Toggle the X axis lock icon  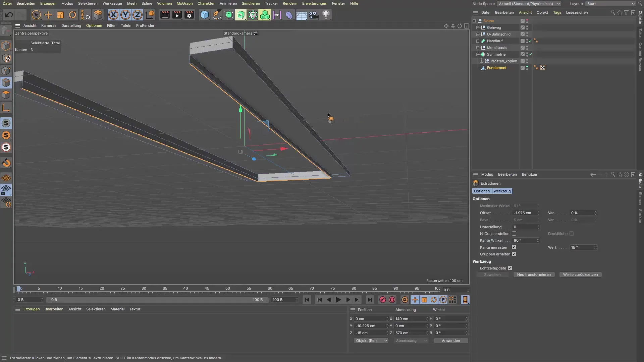[113, 15]
